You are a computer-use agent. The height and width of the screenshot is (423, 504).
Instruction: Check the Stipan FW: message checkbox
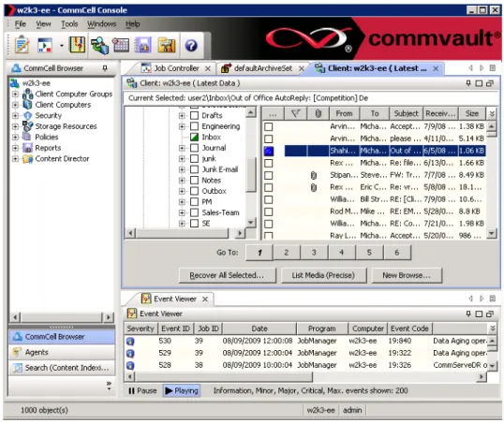tap(269, 175)
